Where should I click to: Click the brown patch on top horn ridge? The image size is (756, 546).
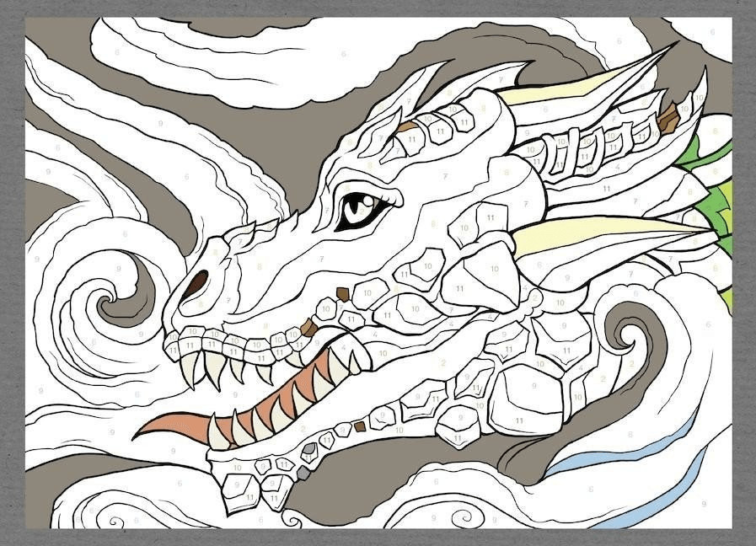669,118
